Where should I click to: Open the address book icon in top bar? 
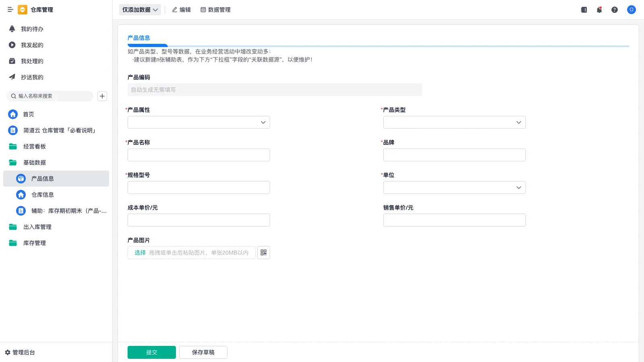click(x=583, y=10)
